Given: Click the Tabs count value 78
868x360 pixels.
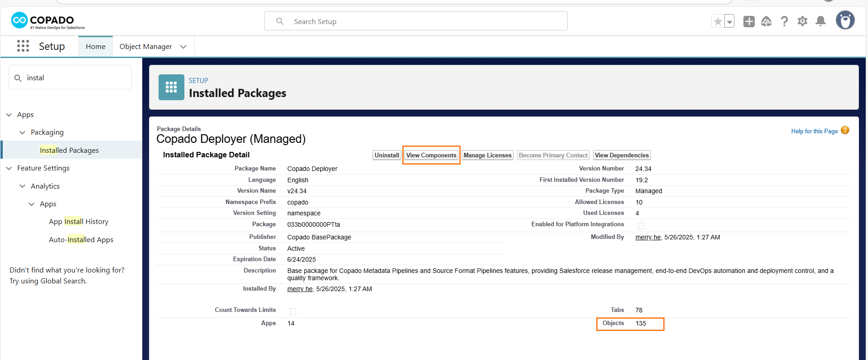Looking at the screenshot, I should [x=639, y=310].
